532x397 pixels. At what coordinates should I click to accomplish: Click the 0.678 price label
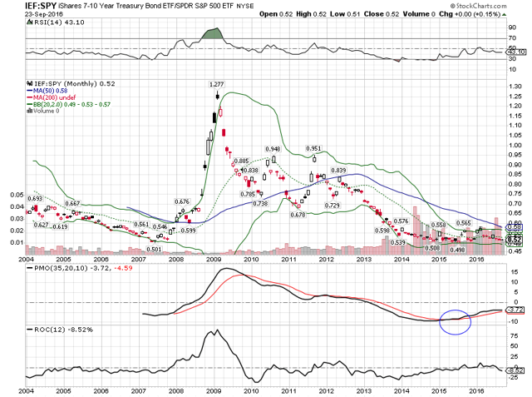(298, 215)
